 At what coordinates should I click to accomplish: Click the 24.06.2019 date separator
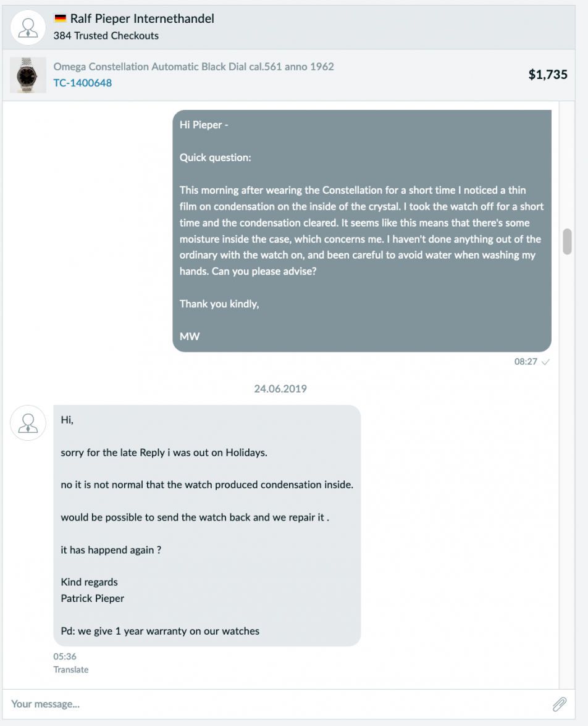coord(280,388)
